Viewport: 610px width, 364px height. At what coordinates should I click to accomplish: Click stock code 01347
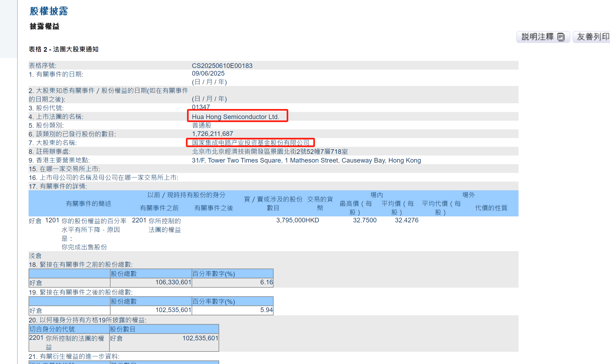point(201,107)
